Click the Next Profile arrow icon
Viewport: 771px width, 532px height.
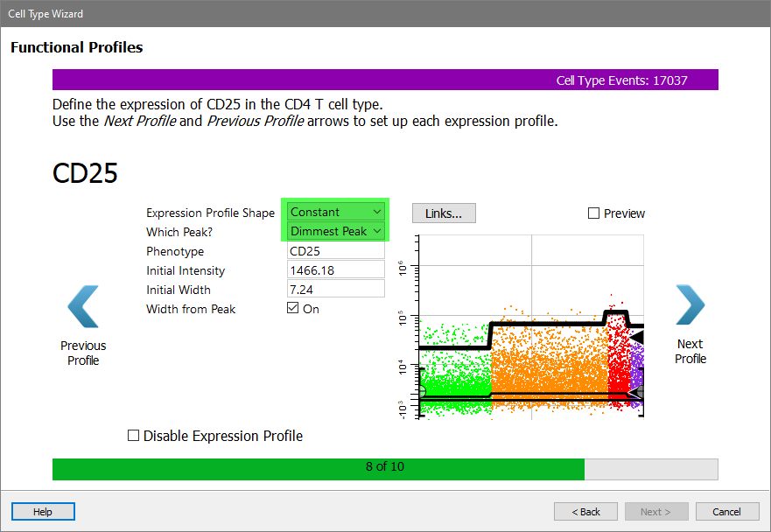click(690, 305)
